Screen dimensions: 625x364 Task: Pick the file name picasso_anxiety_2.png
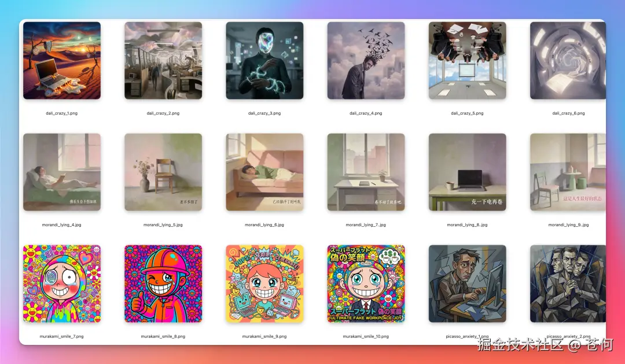pyautogui.click(x=568, y=336)
